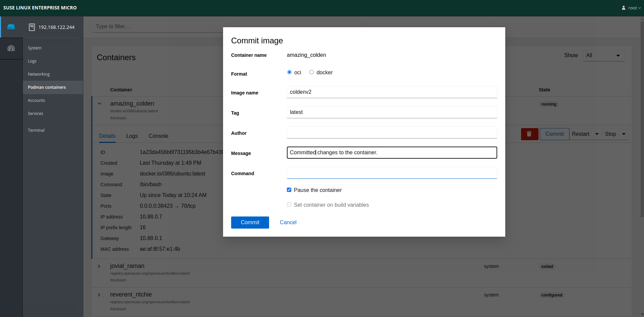
Task: Click the Image name field containing coldenv2
Action: pos(392,92)
